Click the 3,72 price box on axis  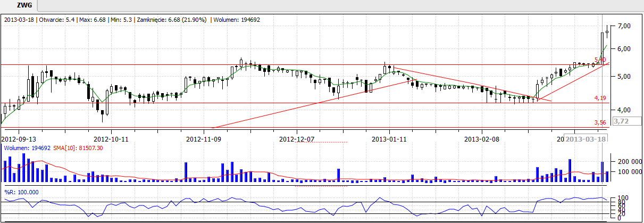pos(621,121)
